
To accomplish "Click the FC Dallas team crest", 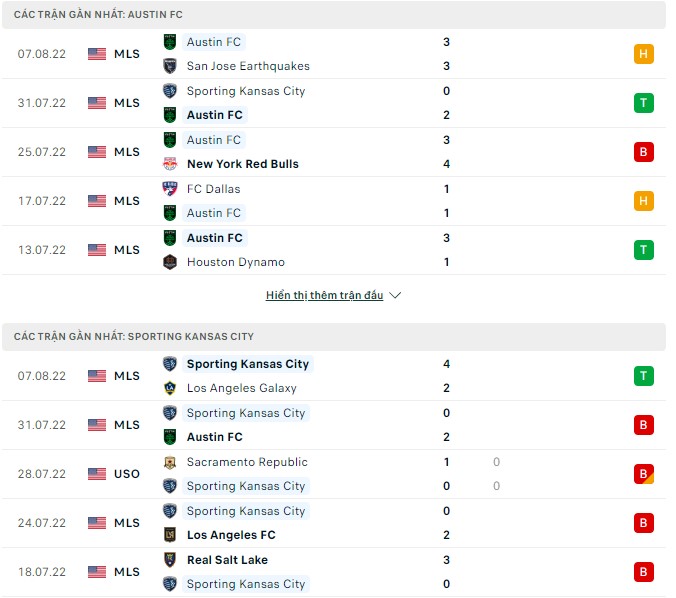I will 170,189.
